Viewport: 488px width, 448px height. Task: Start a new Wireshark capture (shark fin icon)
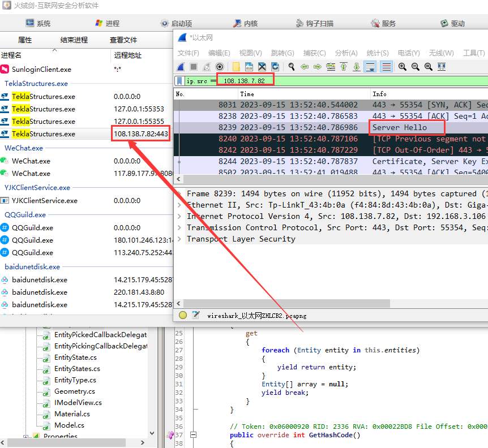[x=181, y=67]
